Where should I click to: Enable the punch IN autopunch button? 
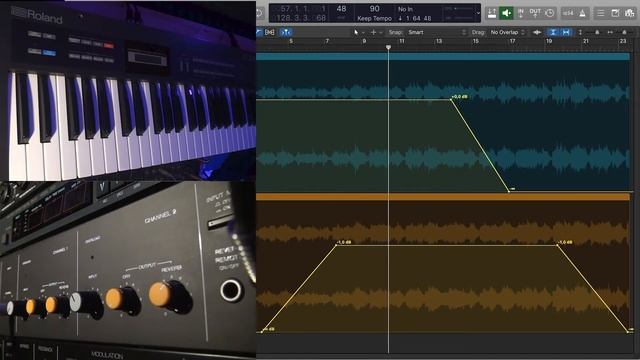[521, 13]
